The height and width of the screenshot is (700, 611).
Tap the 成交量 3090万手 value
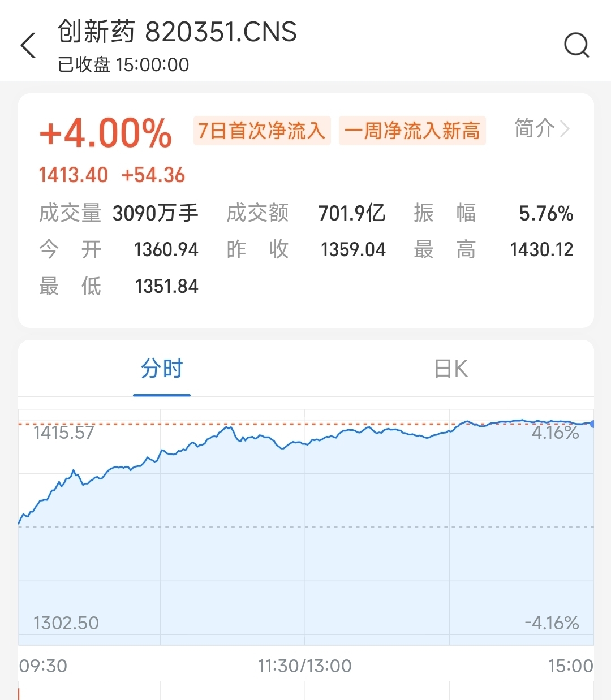155,214
